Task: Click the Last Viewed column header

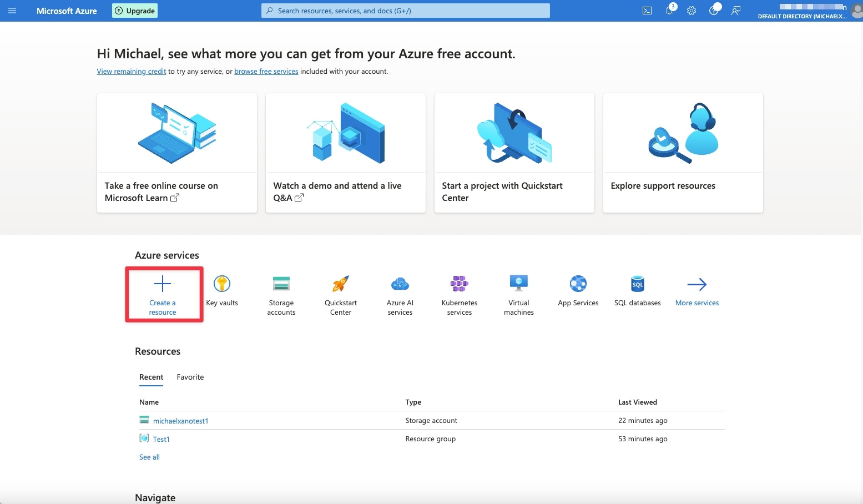Action: (638, 402)
